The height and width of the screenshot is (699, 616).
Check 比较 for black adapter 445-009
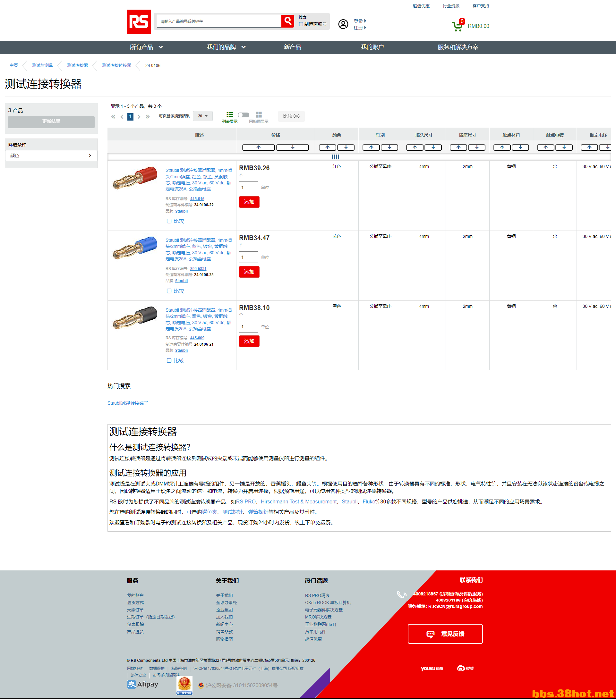tap(169, 361)
